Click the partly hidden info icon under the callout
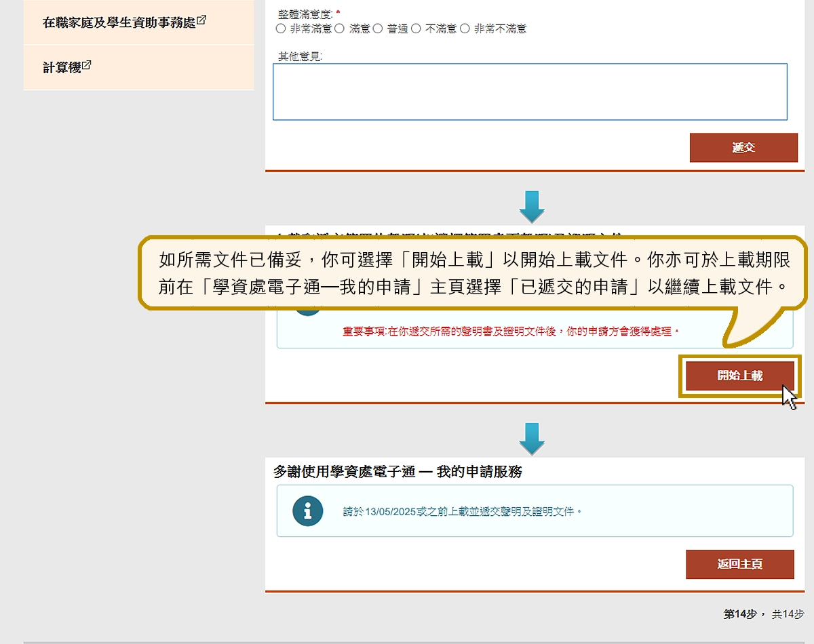Viewport: 814px width, 644px height. click(x=307, y=312)
